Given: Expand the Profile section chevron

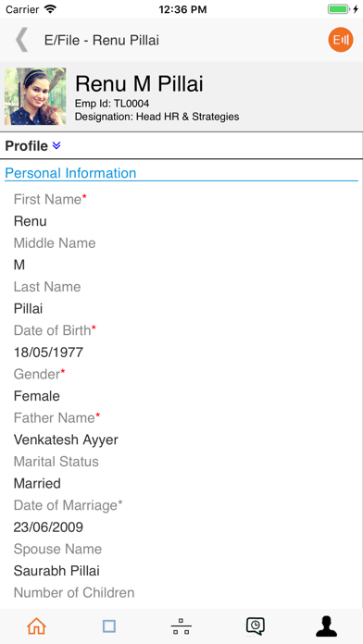Looking at the screenshot, I should click(x=56, y=145).
